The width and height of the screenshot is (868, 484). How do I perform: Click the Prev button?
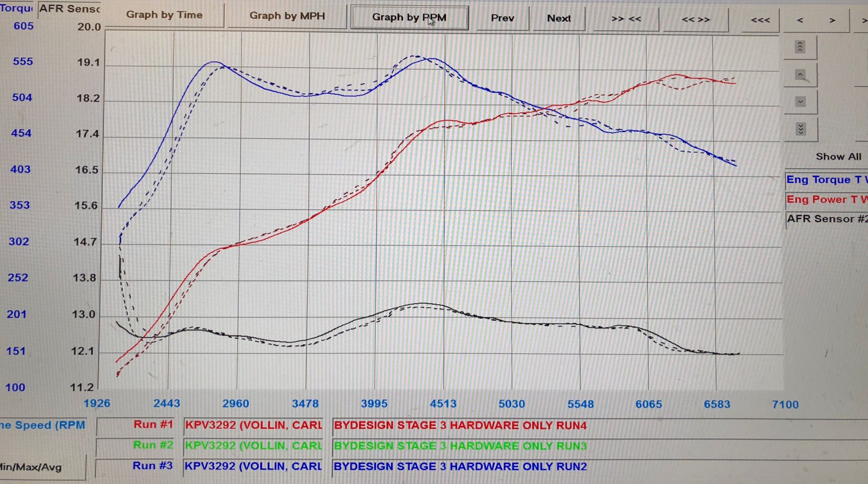pos(502,18)
